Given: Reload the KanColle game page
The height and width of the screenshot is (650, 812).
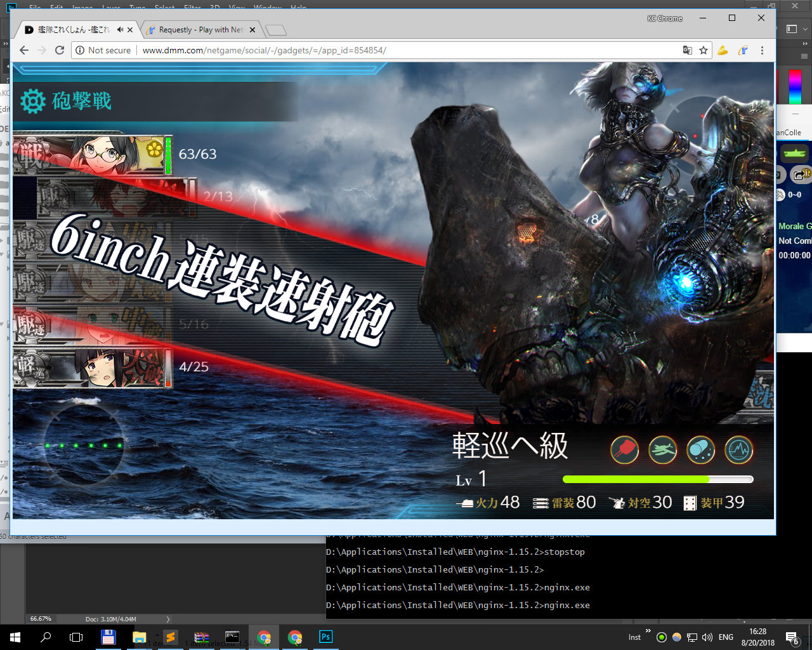Looking at the screenshot, I should 60,50.
